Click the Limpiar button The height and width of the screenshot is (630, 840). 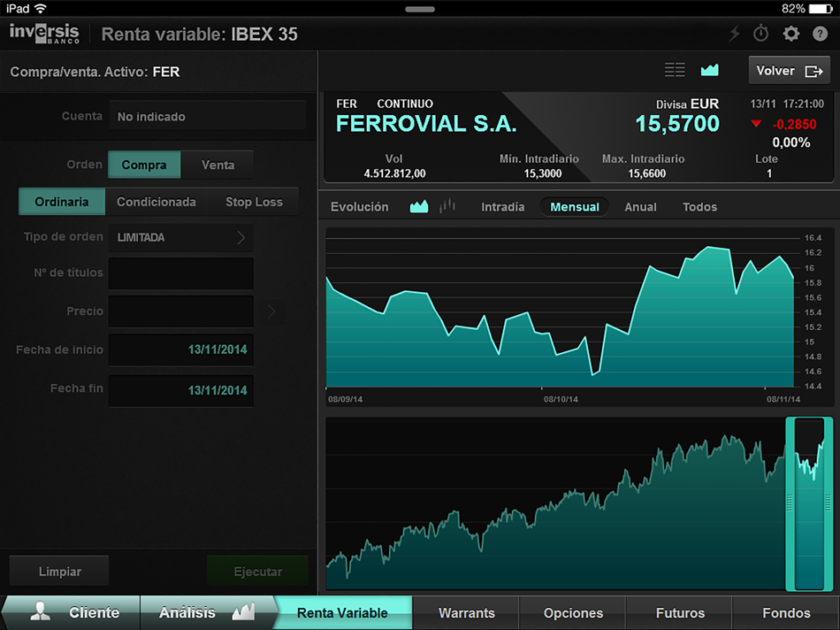click(58, 570)
